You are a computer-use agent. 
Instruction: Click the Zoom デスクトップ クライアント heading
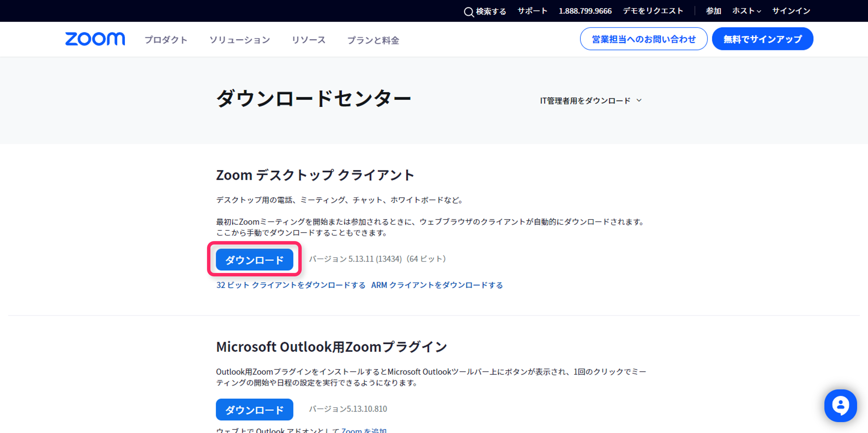(315, 175)
